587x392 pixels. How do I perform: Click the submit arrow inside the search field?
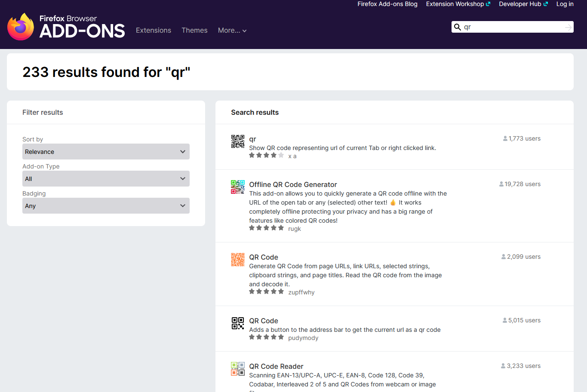point(568,27)
